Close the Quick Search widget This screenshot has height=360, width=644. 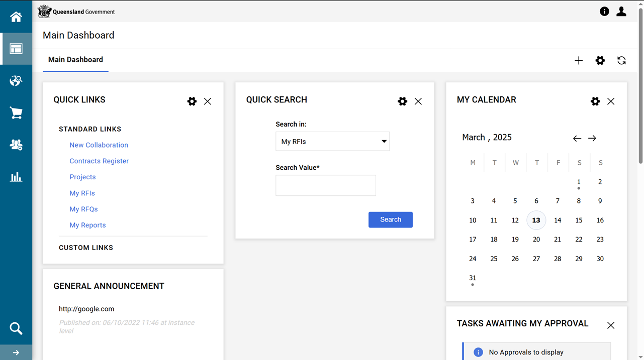(418, 101)
